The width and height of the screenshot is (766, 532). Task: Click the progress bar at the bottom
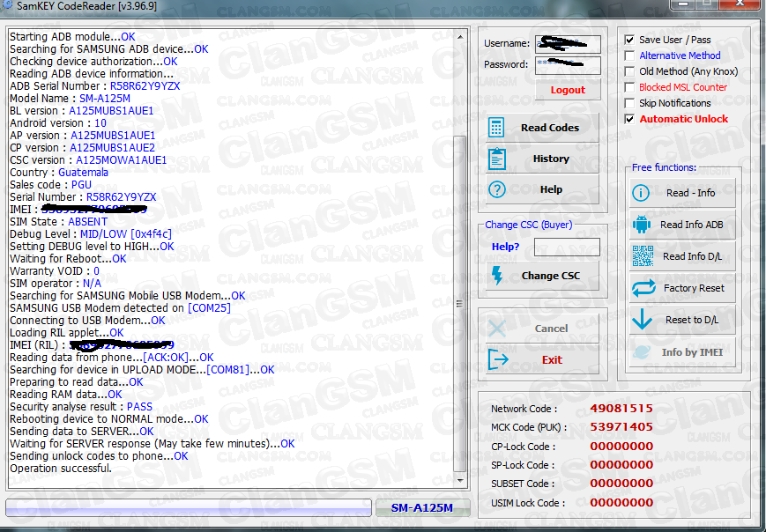tap(189, 507)
